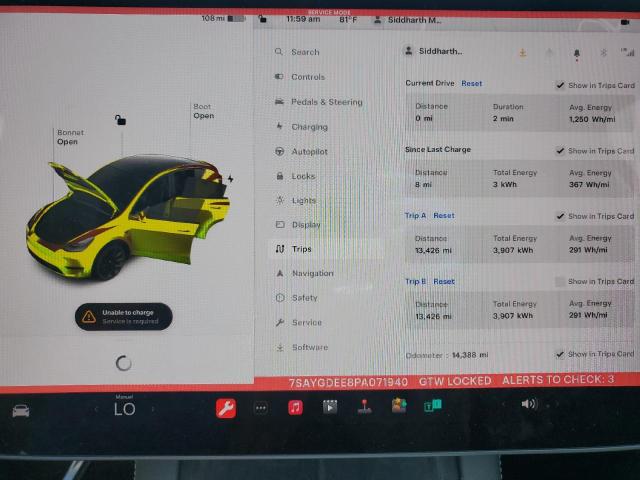Raise volume with right arrow
Viewport: 640px width, 480px height.
[557, 404]
